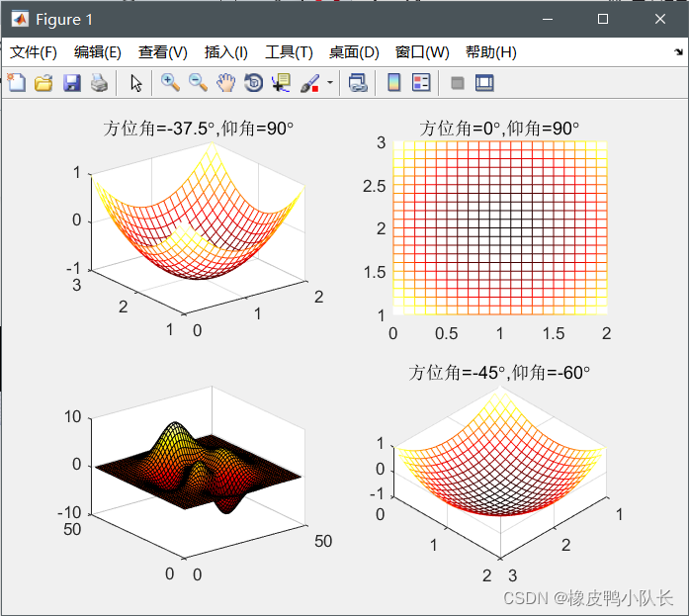
Task: Open the 桌面(D) menu
Action: (x=354, y=52)
